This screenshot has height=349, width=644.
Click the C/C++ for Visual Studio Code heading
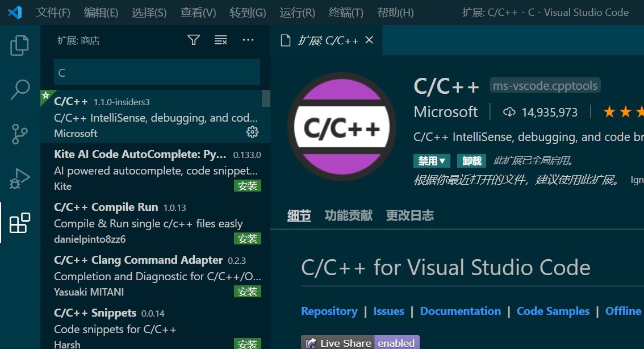pyautogui.click(x=446, y=268)
